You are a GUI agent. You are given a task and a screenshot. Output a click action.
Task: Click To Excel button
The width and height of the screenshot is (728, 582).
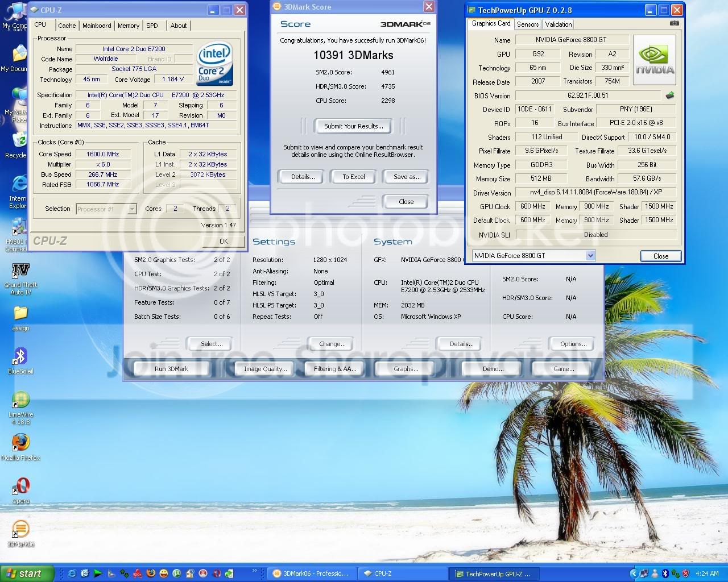coord(354,177)
